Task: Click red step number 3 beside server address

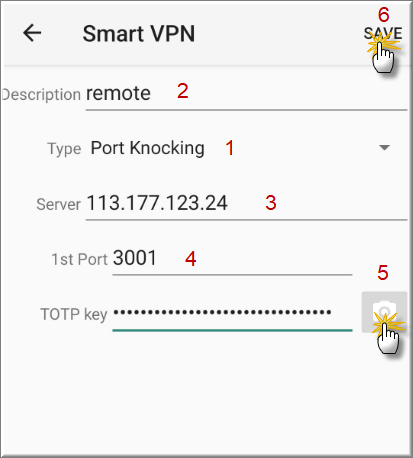Action: point(271,203)
